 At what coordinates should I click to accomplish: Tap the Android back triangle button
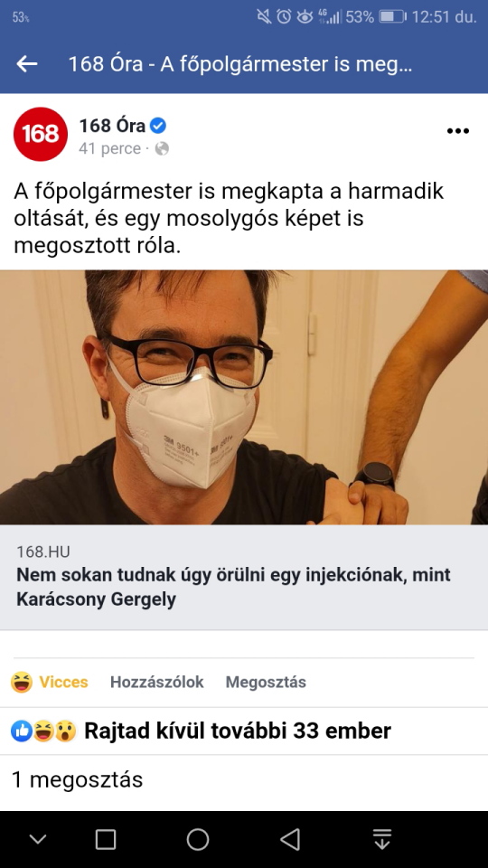[290, 839]
